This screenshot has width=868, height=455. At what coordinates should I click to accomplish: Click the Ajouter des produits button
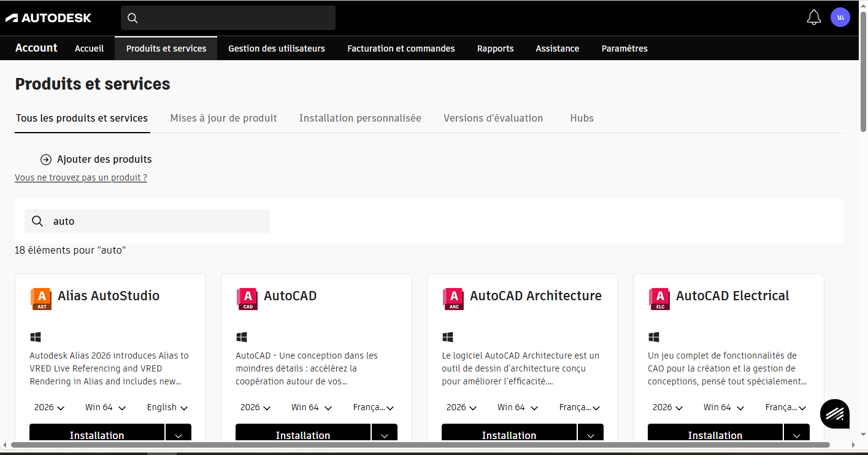96,160
